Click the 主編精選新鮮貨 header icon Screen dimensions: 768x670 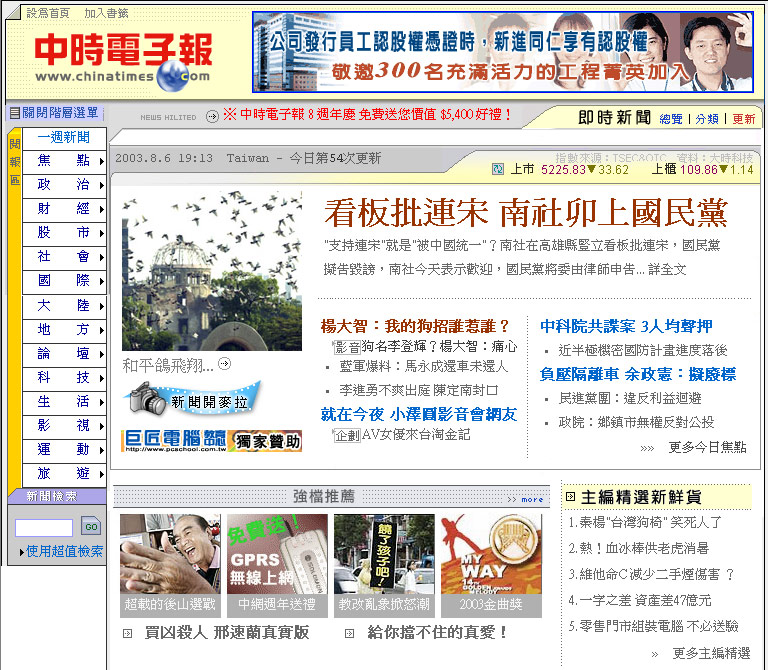[570, 497]
